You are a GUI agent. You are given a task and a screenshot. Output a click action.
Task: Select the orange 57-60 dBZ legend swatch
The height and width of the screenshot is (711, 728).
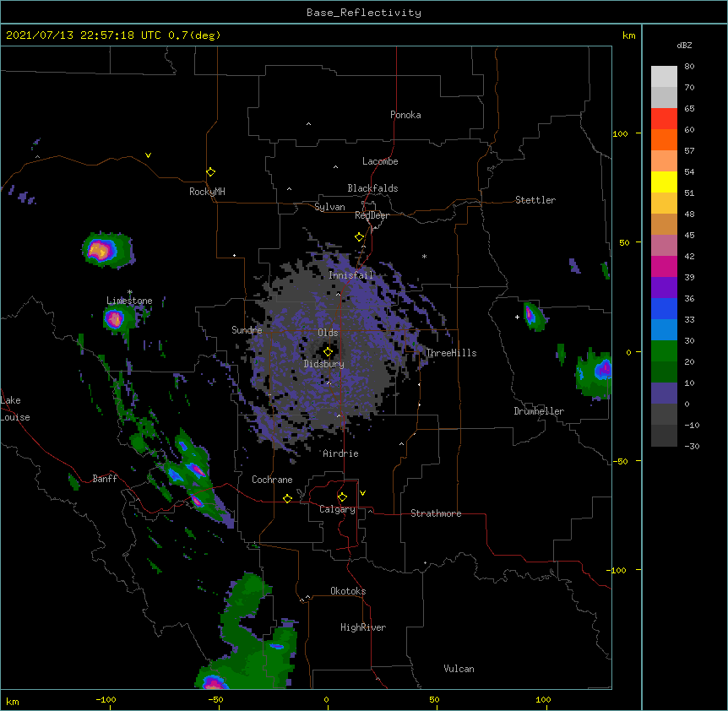[664, 139]
